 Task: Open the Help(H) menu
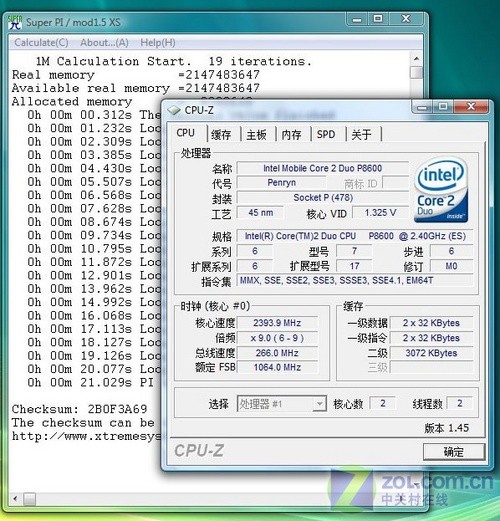pos(158,43)
